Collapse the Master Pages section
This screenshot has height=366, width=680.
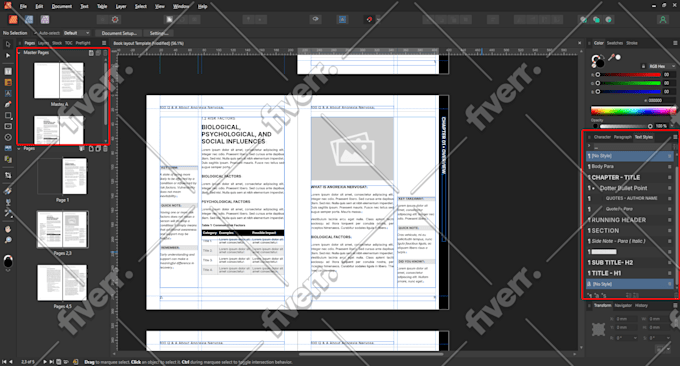click(19, 52)
